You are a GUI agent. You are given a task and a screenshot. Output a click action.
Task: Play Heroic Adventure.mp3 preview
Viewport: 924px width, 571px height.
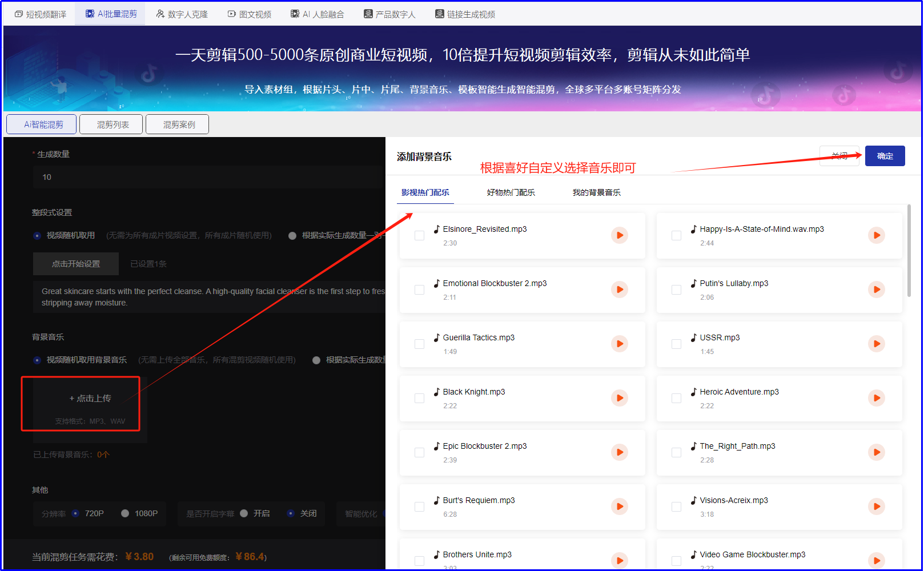[x=876, y=398]
